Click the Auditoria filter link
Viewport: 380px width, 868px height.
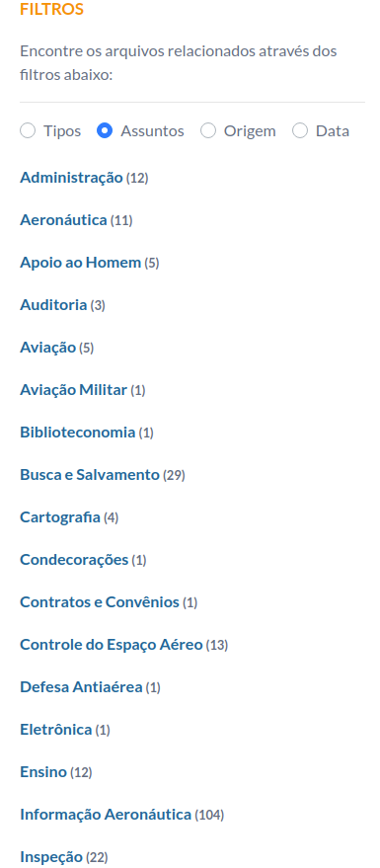(53, 305)
